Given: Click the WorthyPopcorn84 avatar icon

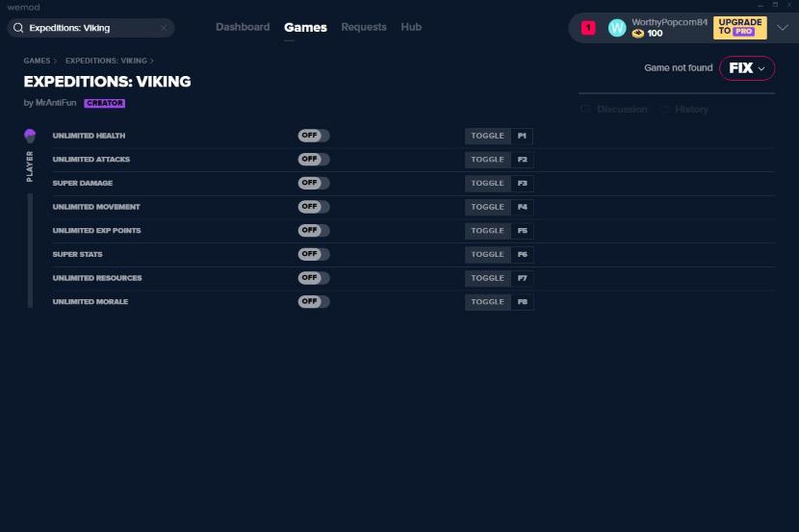Looking at the screenshot, I should pyautogui.click(x=616, y=28).
